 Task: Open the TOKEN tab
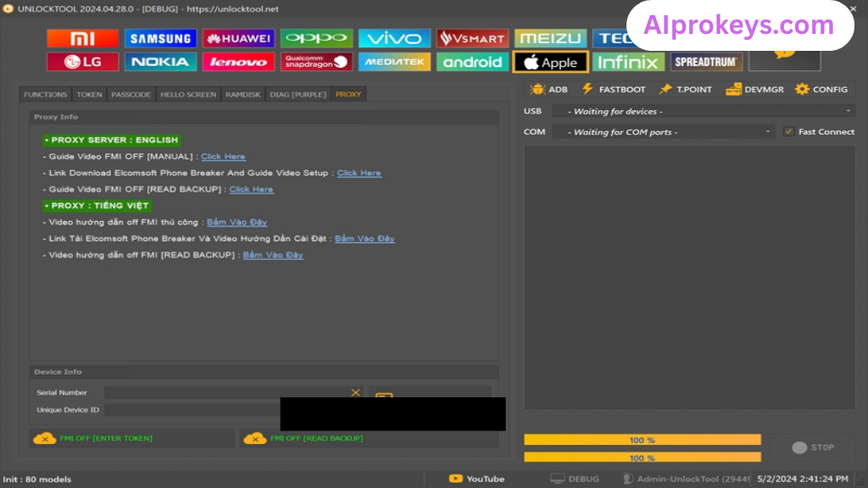tap(89, 95)
